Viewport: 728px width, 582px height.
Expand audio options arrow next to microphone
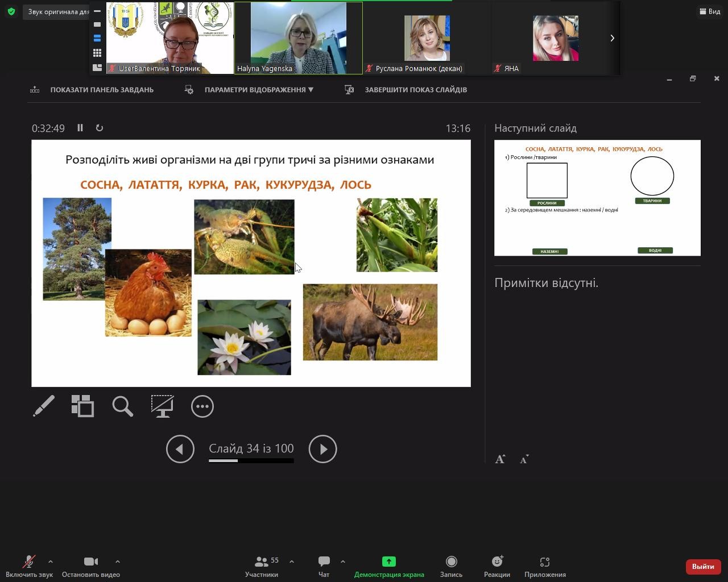[x=51, y=562]
